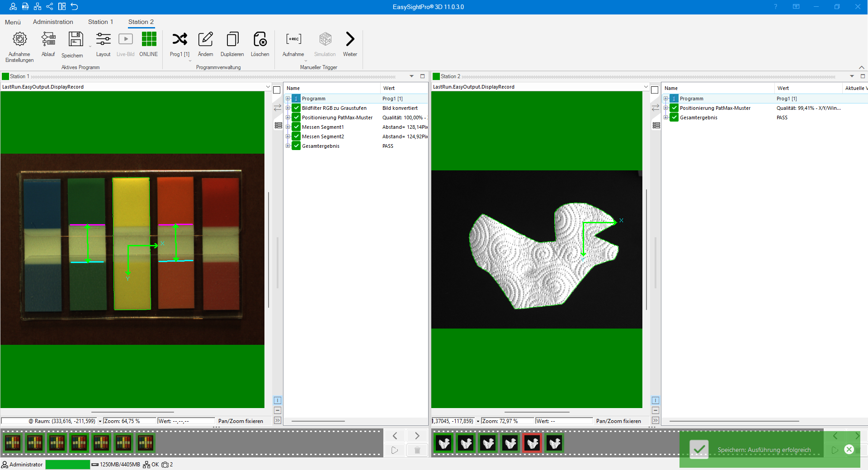868x470 pixels.
Task: Toggle Bildfilter RGB zu Graustufen checkbox
Action: coord(297,108)
